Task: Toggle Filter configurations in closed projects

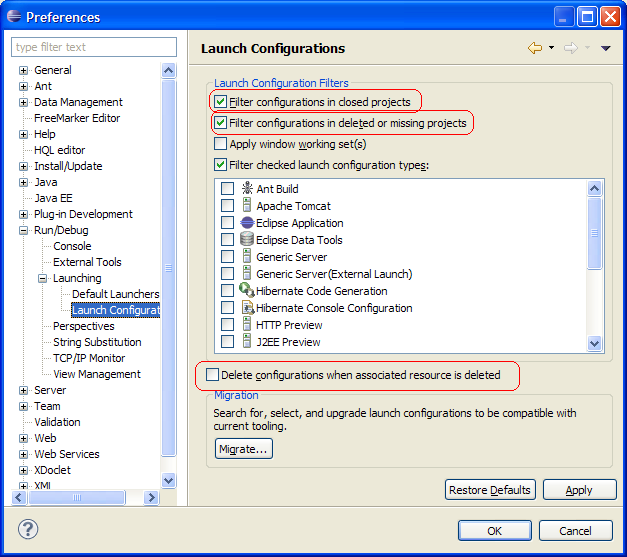Action: [220, 102]
